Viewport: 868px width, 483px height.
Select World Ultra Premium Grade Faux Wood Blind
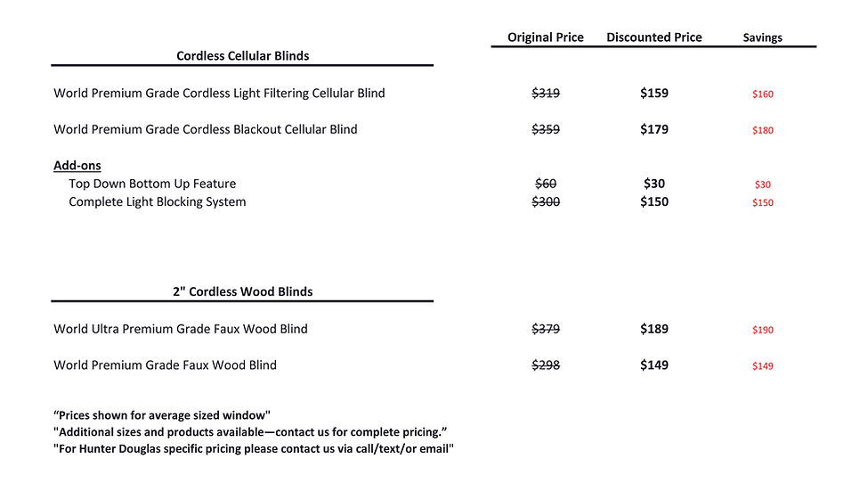pos(181,329)
